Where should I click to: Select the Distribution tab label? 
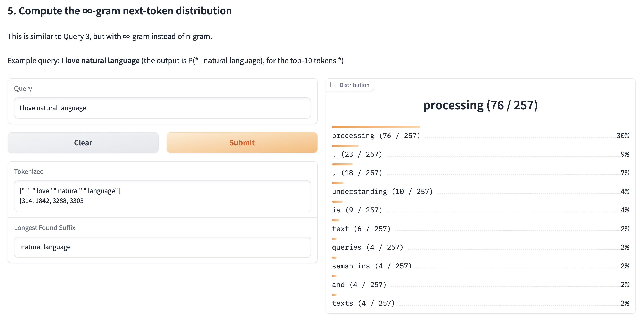354,85
